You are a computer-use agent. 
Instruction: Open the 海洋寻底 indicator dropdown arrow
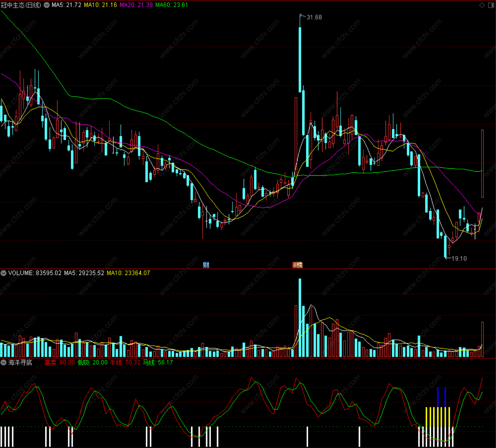(3, 362)
